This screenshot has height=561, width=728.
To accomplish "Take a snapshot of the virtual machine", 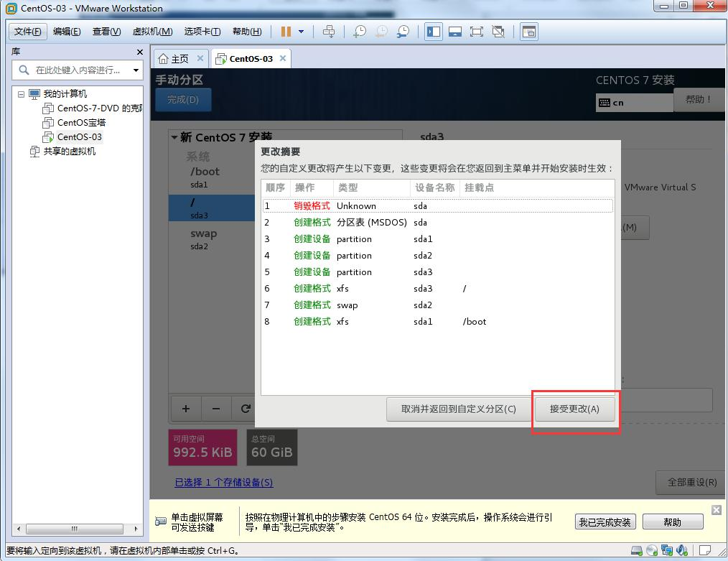I will (360, 32).
